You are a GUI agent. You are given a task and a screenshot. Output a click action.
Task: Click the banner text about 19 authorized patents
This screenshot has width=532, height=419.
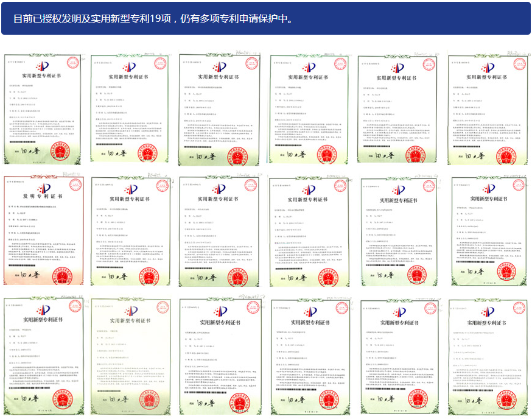click(153, 18)
